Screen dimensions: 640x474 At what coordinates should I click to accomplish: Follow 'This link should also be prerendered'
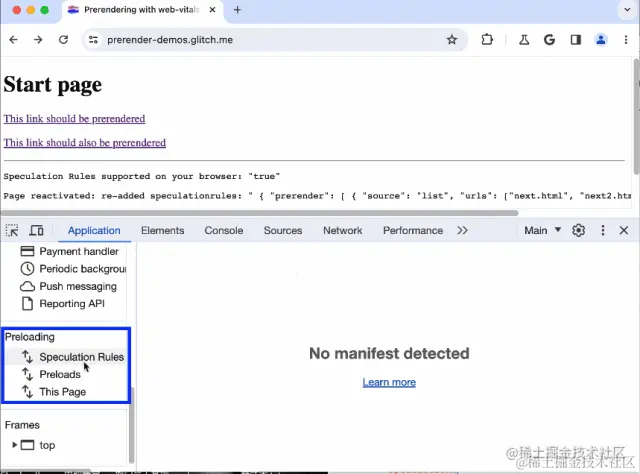[84, 143]
